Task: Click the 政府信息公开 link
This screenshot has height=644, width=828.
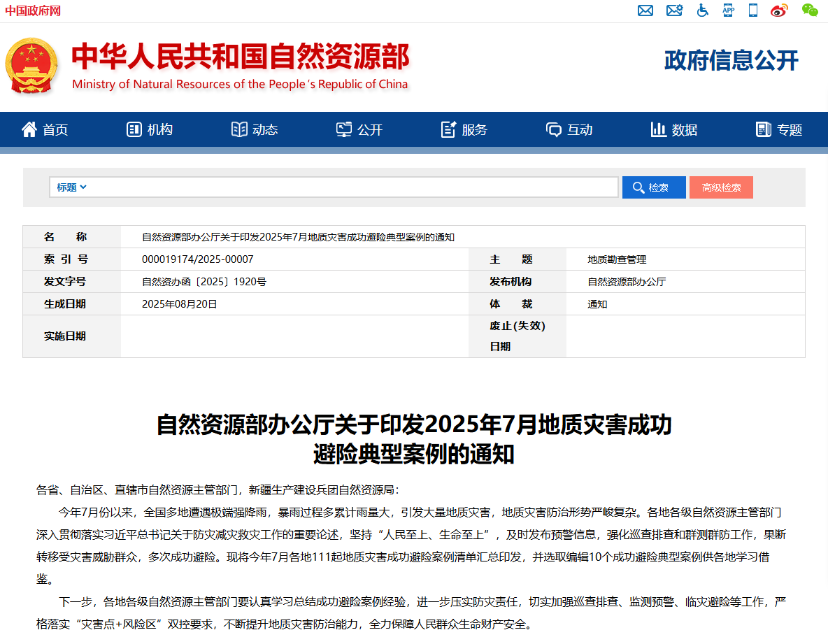Action: (731, 60)
